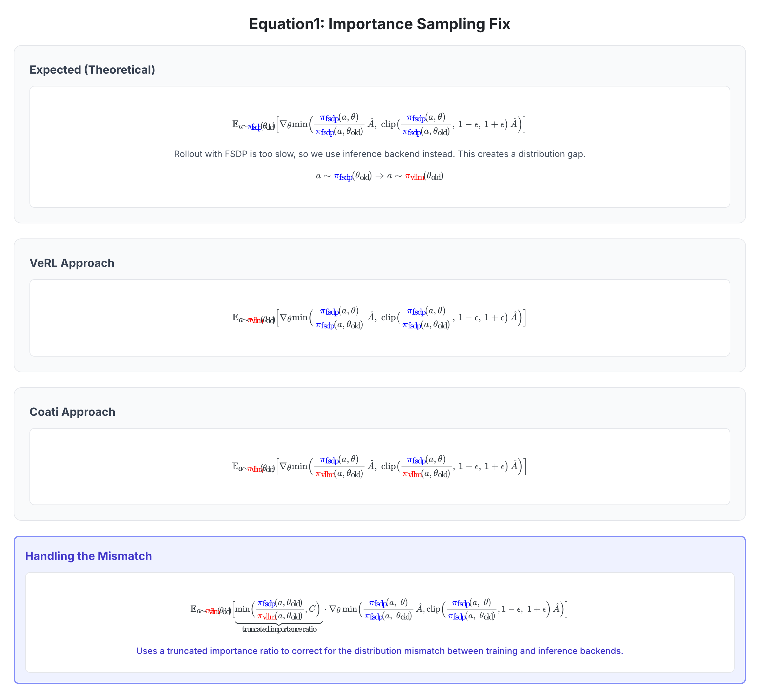
Task: Click the blue explanation text about truncated importance ratio
Action: (x=380, y=651)
